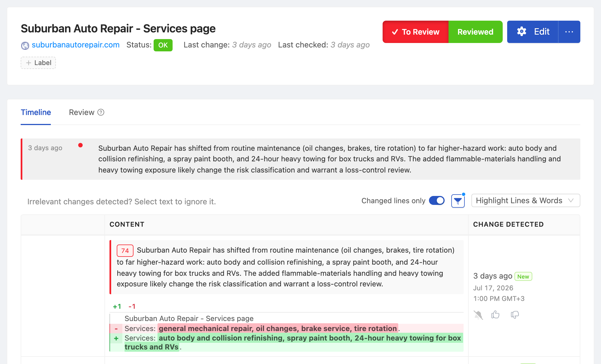Toggle the Changed lines only switch

[x=437, y=200]
